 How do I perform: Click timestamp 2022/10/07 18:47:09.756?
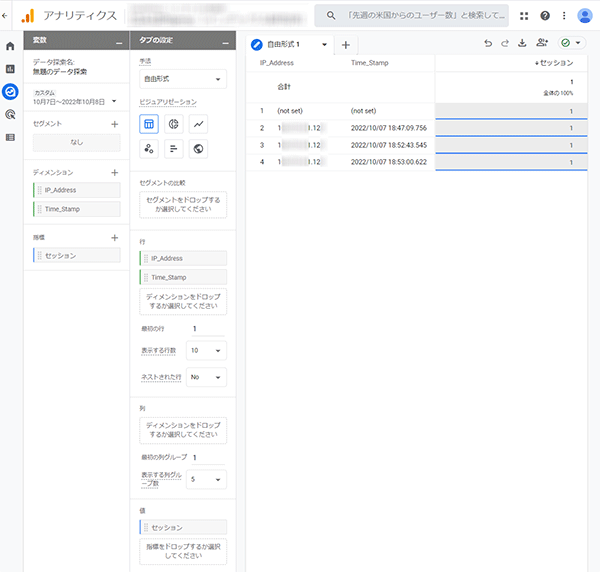coord(389,128)
